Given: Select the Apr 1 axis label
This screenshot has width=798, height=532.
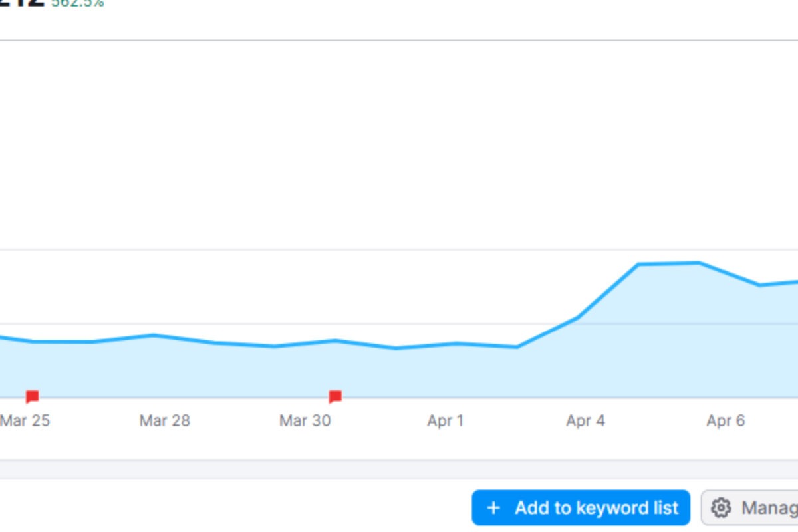Looking at the screenshot, I should point(445,420).
